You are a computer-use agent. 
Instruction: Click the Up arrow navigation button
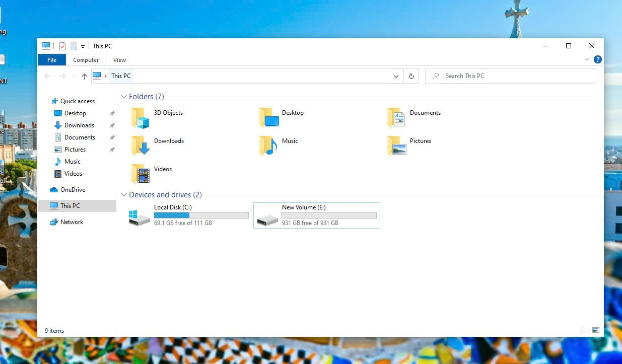click(84, 76)
